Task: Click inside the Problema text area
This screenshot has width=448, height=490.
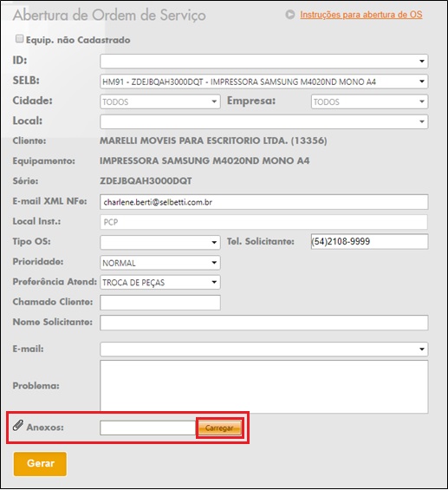Action: pos(263,387)
